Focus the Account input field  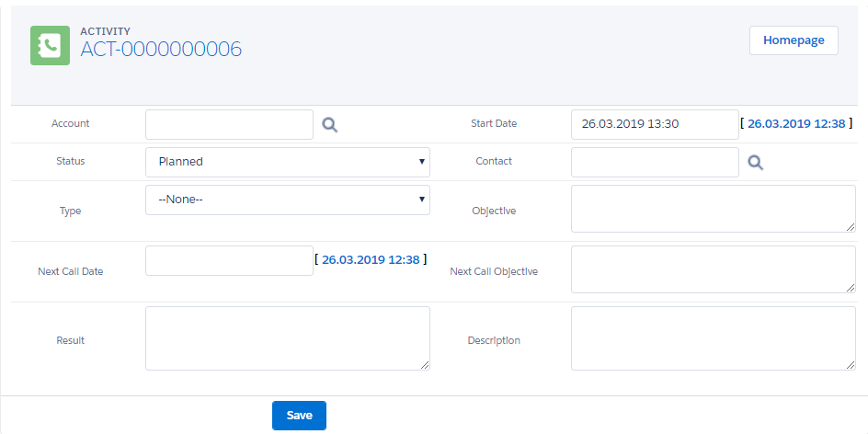click(229, 125)
